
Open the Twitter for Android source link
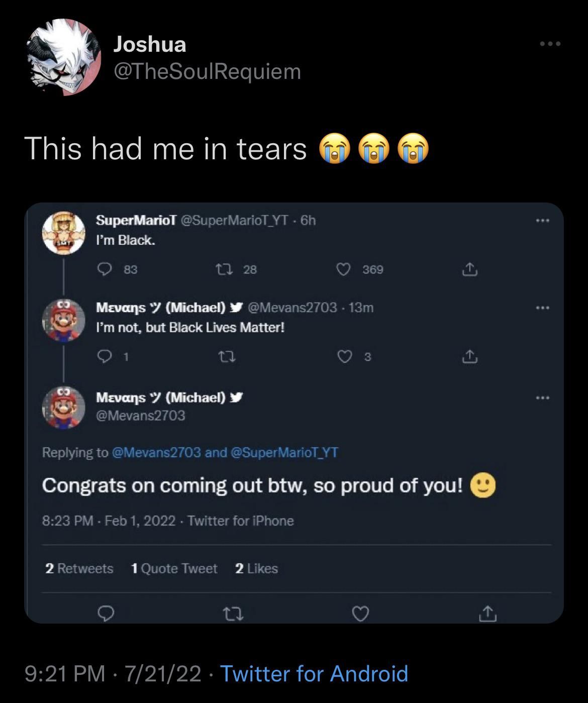(314, 673)
